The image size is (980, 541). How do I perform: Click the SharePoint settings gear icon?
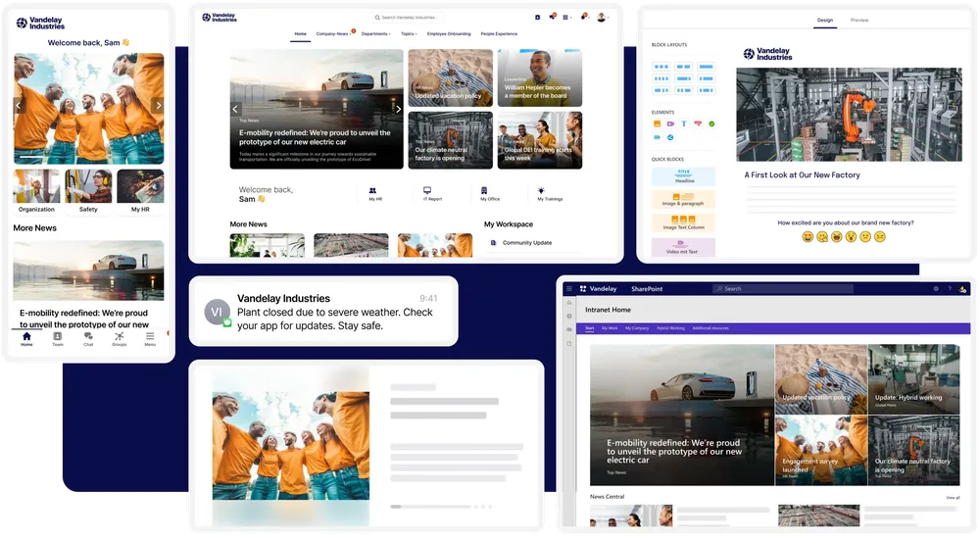pyautogui.click(x=936, y=289)
